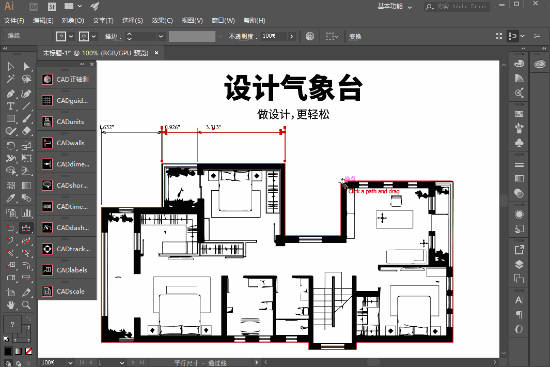Screen dimensions: 550x367
Task: Select the Pen tool
Action: [11, 94]
